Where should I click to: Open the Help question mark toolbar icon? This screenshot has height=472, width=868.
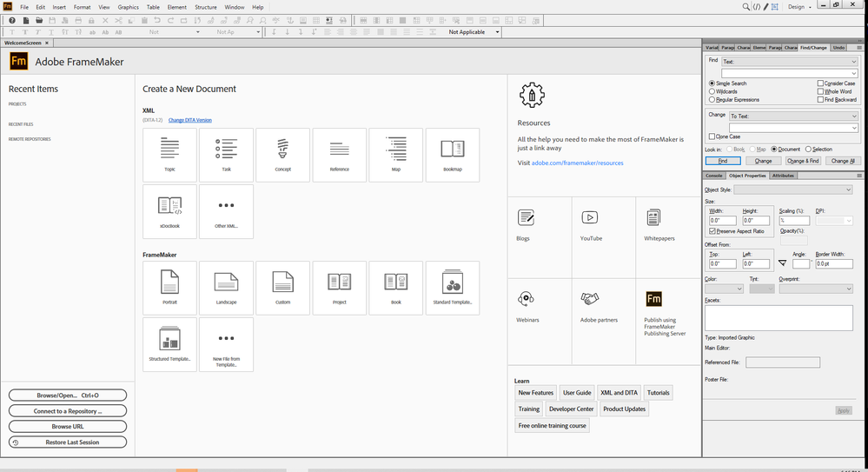tap(11, 21)
